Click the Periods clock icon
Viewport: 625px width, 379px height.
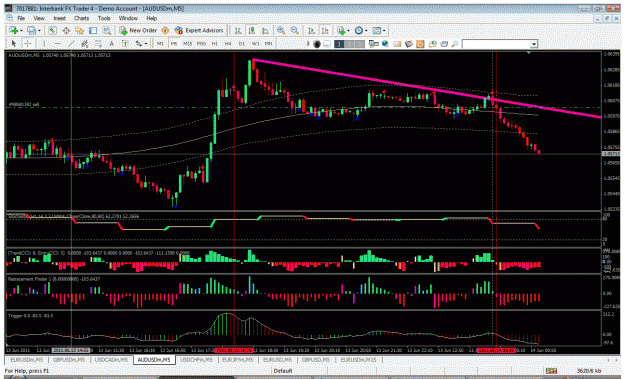pyautogui.click(x=359, y=30)
